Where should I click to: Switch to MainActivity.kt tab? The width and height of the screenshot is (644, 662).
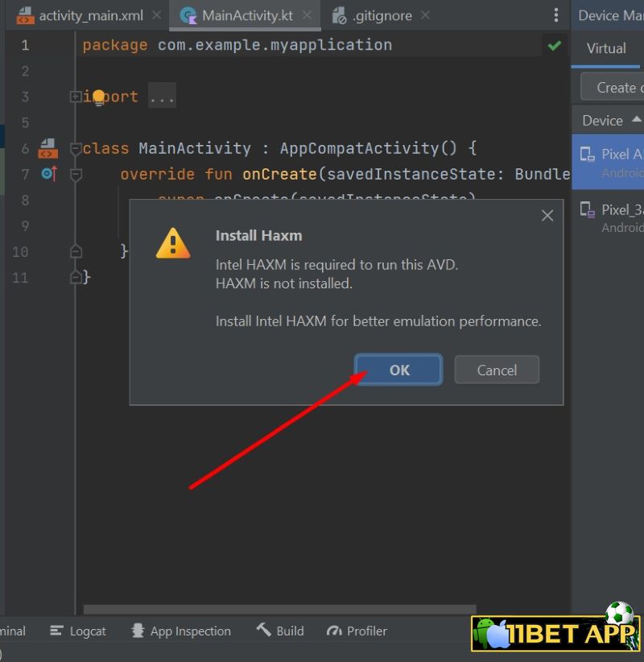tap(247, 15)
